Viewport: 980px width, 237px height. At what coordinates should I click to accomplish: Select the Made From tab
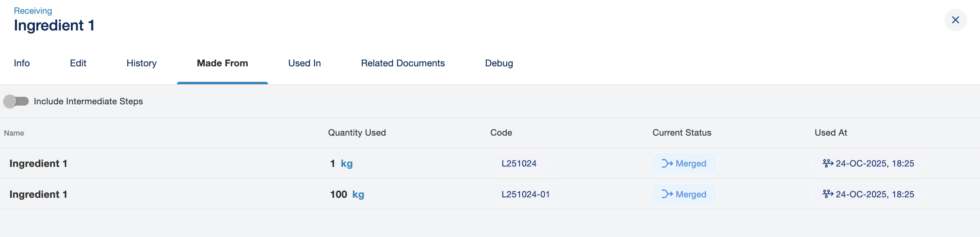222,63
